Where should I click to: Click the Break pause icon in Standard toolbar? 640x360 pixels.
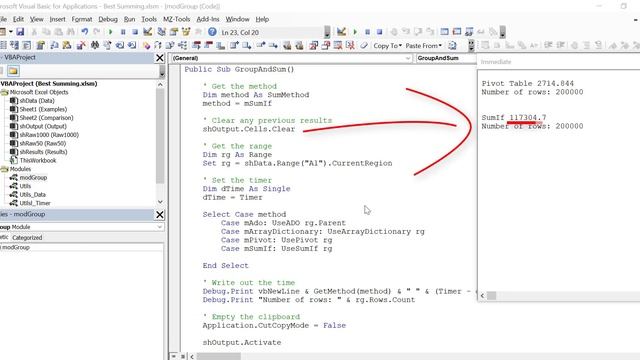pyautogui.click(x=123, y=32)
